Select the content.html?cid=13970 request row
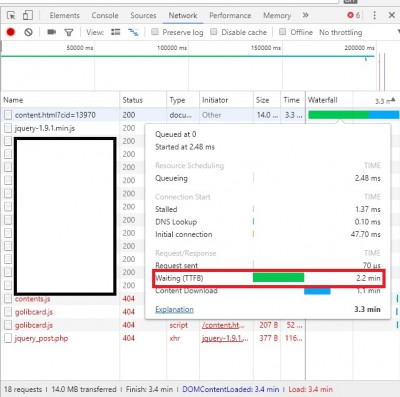This screenshot has width=400, height=397. coord(153,115)
